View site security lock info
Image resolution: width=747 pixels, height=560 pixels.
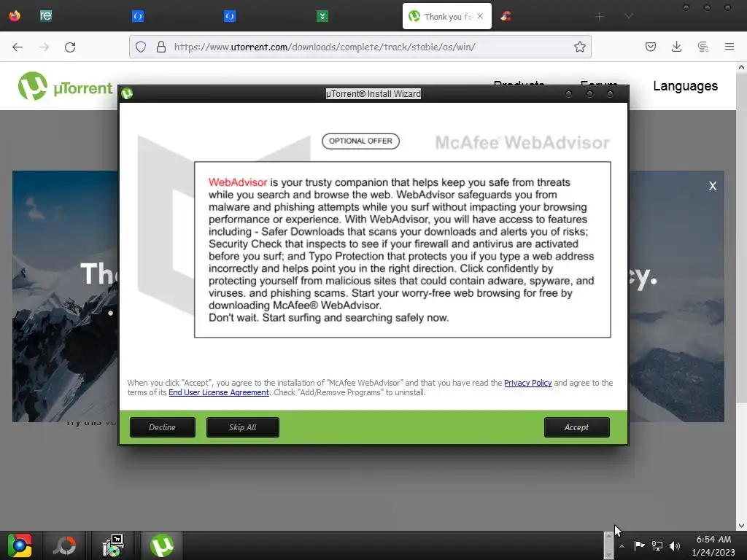tap(161, 47)
